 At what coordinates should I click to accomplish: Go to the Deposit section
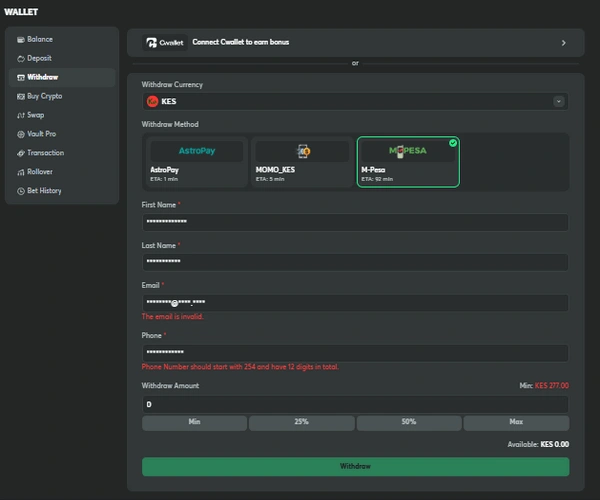[x=62, y=59]
